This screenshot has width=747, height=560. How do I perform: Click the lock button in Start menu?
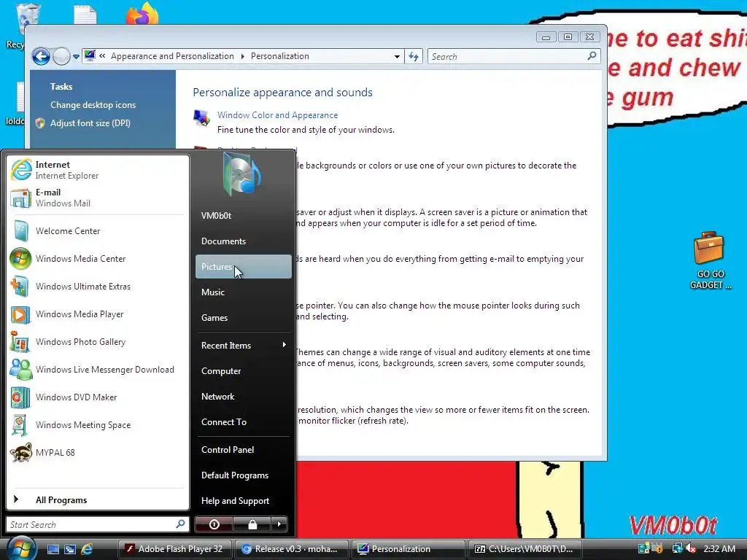[x=252, y=524]
